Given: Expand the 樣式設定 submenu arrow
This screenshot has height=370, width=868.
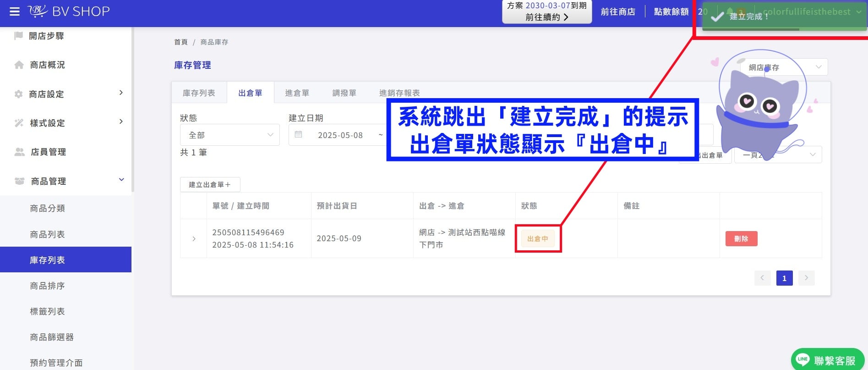Looking at the screenshot, I should tap(121, 121).
